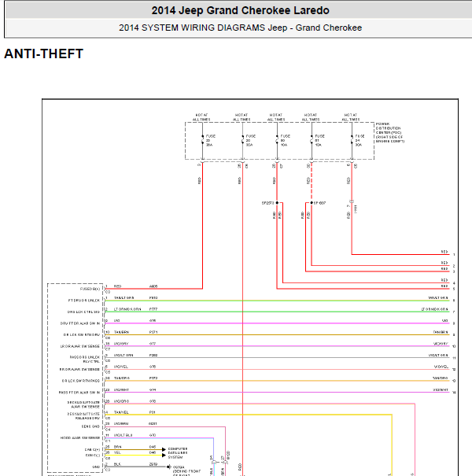The height and width of the screenshot is (476, 472).
Task: Click the Power Distribution Center (PDC) label
Action: 390,133
